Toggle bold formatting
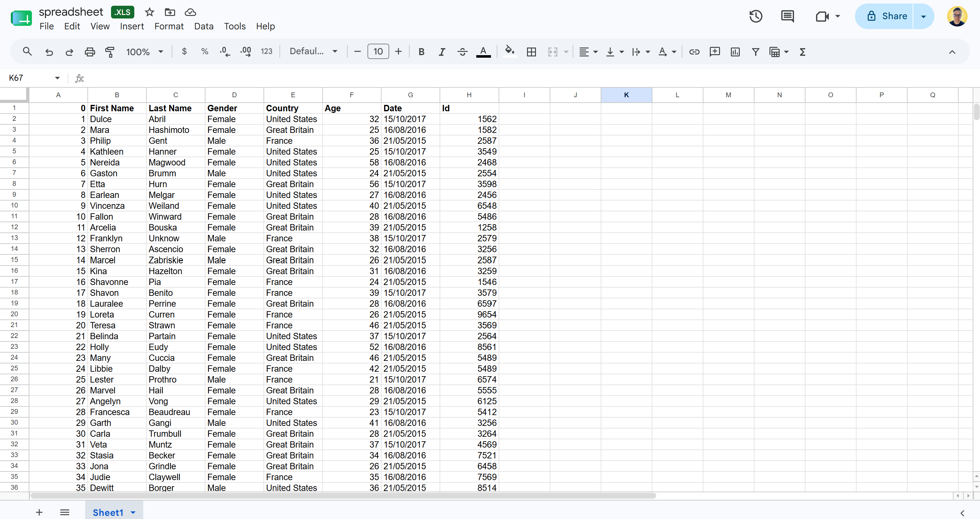Image resolution: width=980 pixels, height=519 pixels. [x=421, y=52]
